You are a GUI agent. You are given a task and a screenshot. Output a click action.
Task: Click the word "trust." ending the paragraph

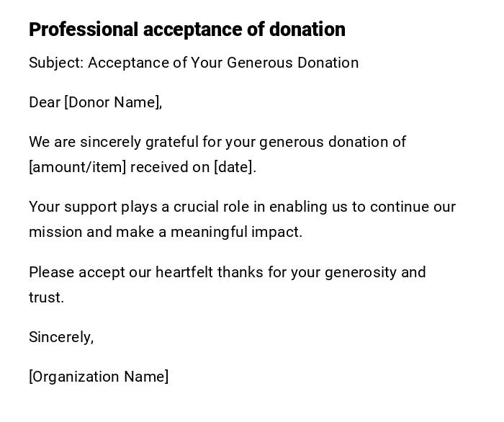coord(46,297)
